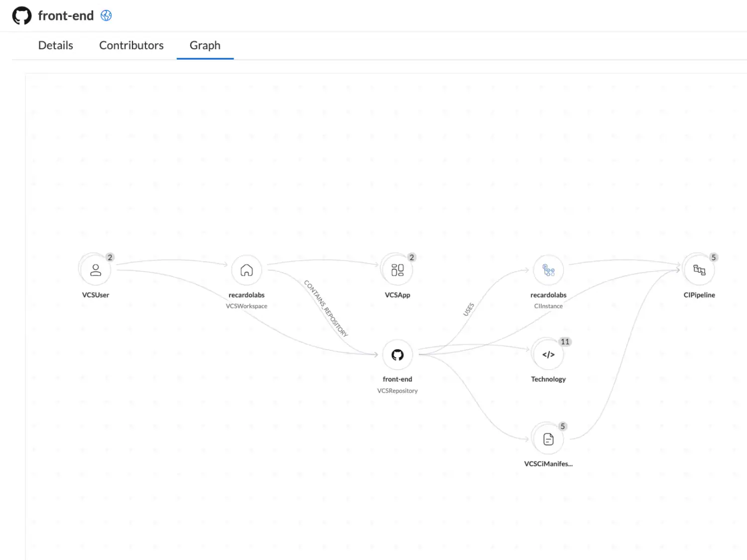Open the Details tab
Screen dimensions: 747x560
[56, 45]
